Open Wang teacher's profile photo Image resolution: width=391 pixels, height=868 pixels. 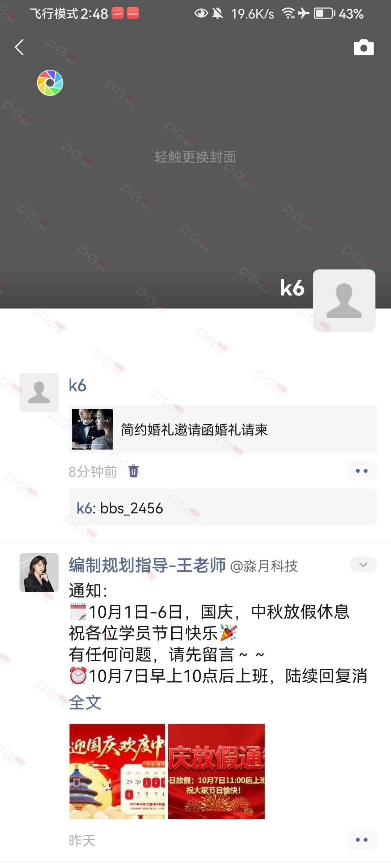point(39,573)
